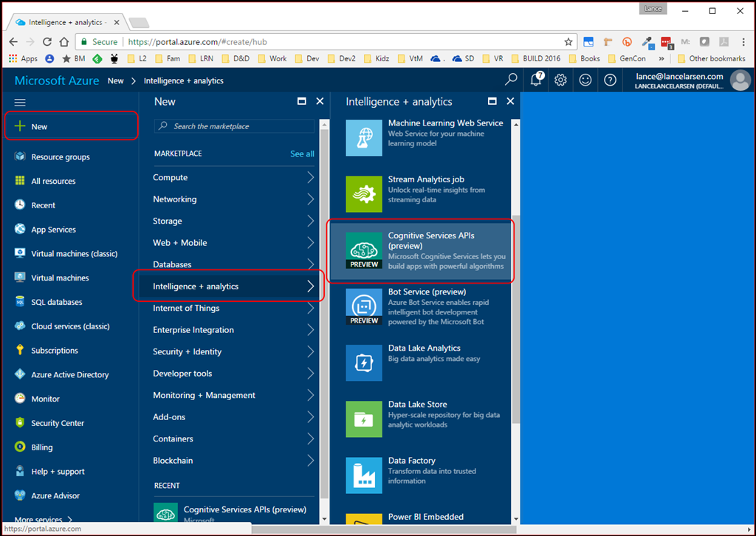Click the Azure Advisor icon
The image size is (756, 536).
20,495
